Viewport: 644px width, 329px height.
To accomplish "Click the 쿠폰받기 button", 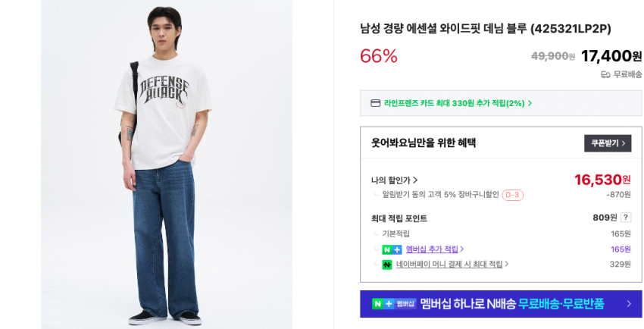I will [x=608, y=143].
